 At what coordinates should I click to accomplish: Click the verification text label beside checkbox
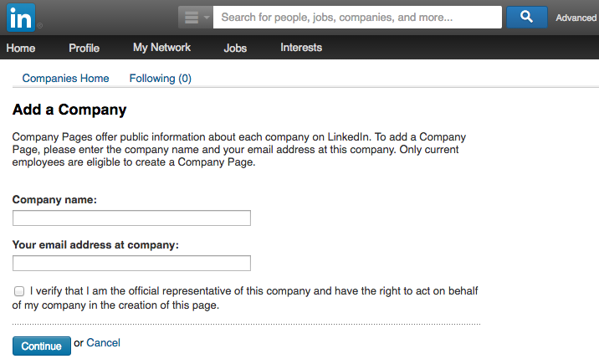pyautogui.click(x=245, y=298)
